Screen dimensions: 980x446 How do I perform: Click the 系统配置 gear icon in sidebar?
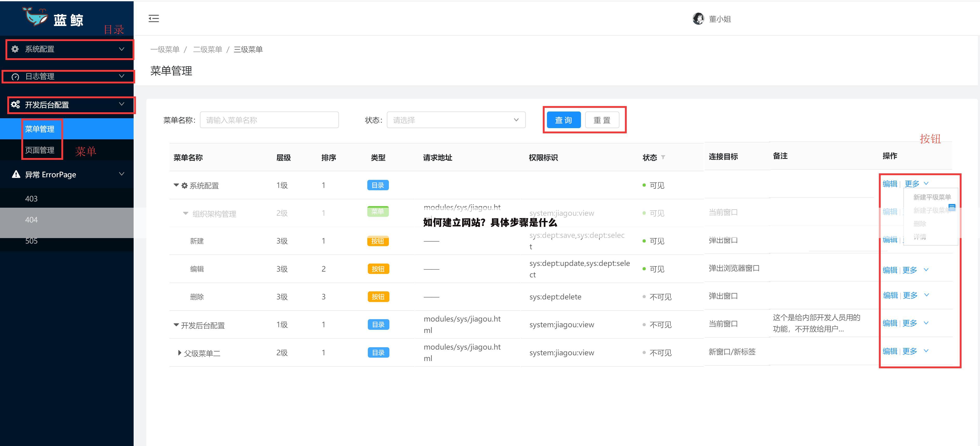click(15, 49)
